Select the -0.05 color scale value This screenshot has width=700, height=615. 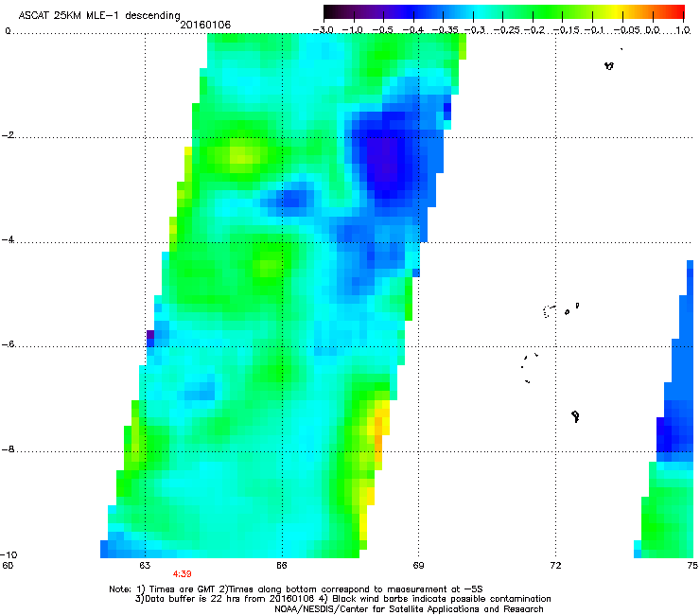[x=627, y=30]
